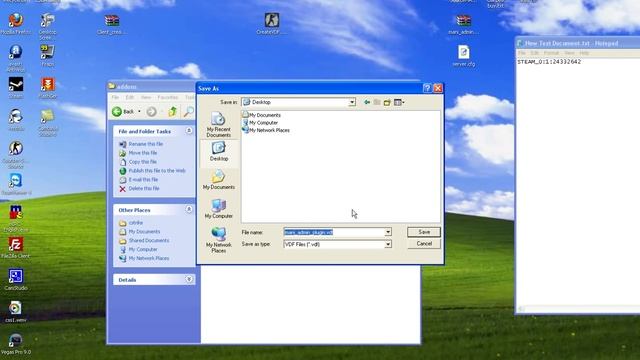This screenshot has width=640, height=360.
Task: Open the Save as type dropdown
Action: coord(388,244)
